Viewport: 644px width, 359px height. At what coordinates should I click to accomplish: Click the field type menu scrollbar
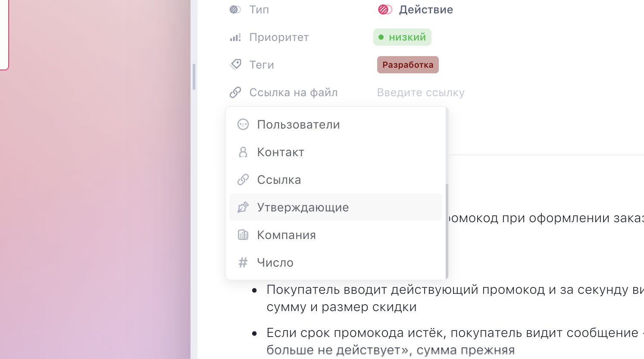447,231
